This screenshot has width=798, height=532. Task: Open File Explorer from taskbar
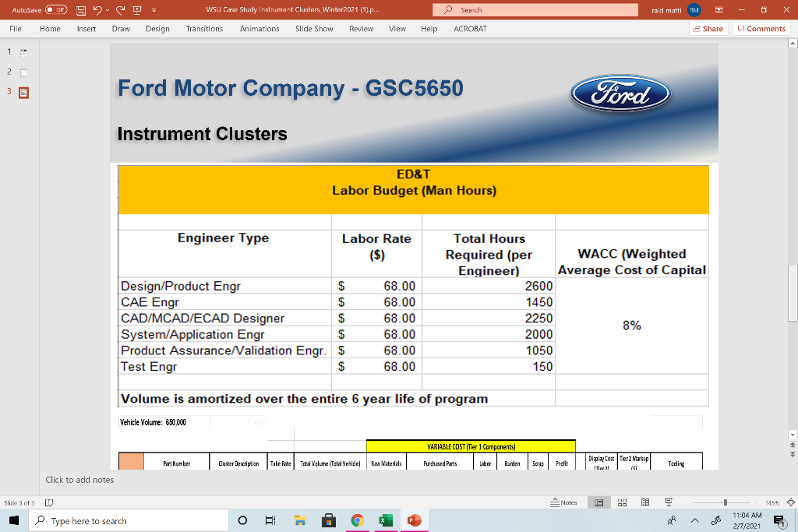point(300,520)
